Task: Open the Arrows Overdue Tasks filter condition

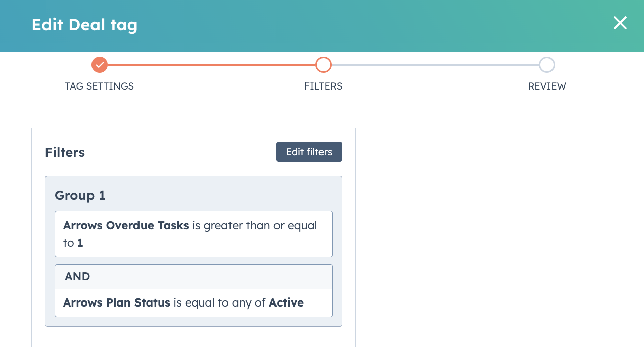Action: coord(194,234)
